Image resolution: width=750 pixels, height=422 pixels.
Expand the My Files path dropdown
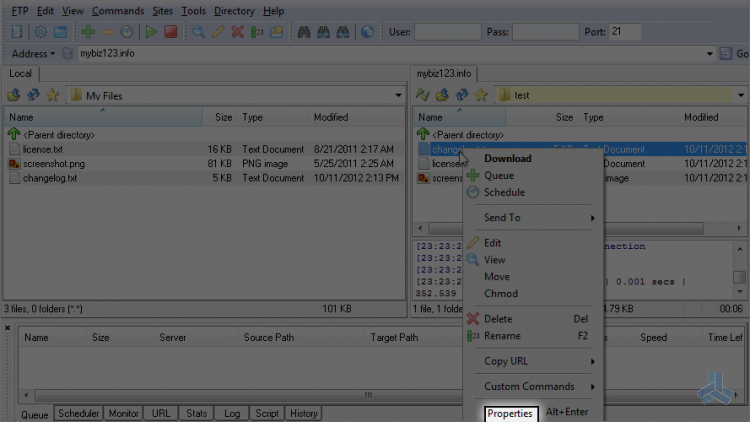tap(398, 95)
